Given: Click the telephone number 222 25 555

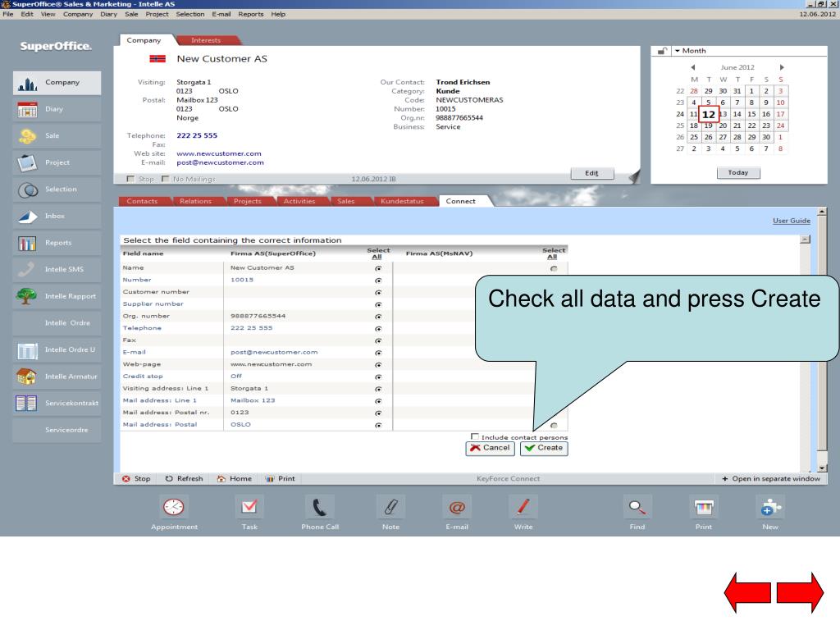Looking at the screenshot, I should (x=197, y=135).
